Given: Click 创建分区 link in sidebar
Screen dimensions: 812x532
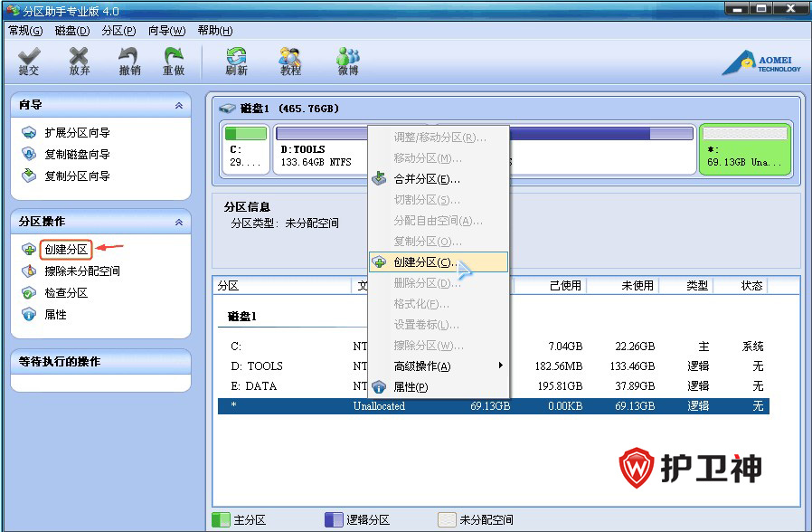Looking at the screenshot, I should click(66, 250).
